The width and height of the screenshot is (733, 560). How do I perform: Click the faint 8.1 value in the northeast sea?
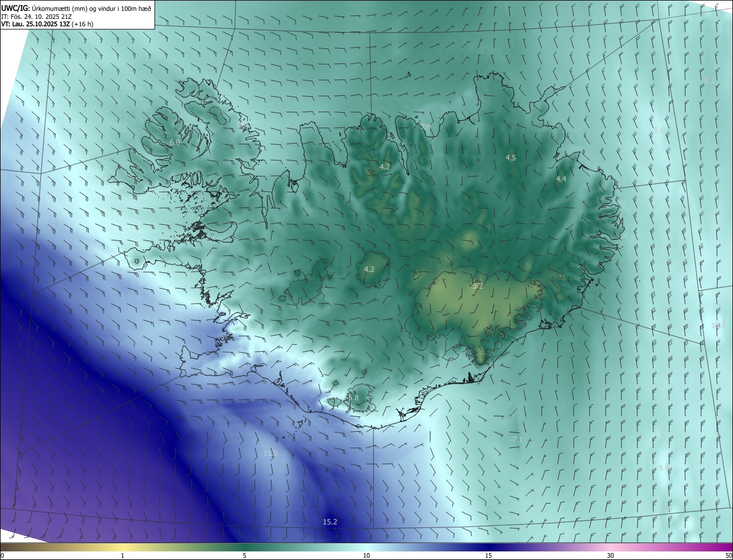click(710, 80)
